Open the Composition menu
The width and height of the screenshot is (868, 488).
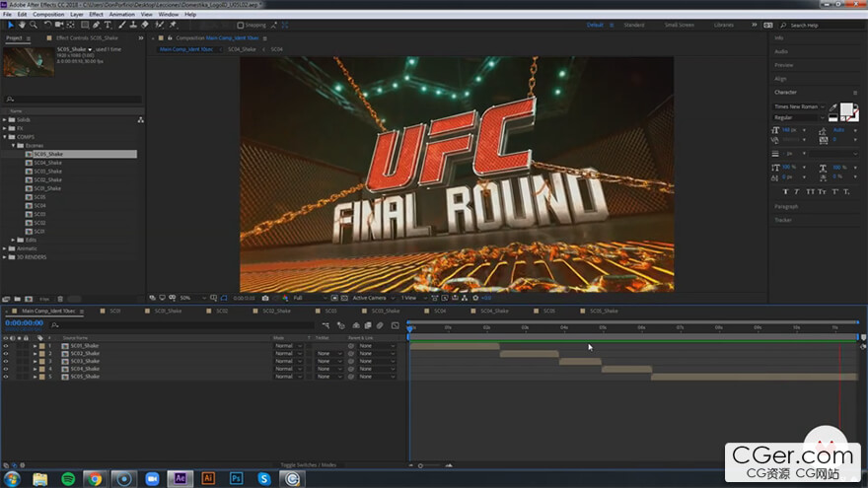tap(48, 15)
